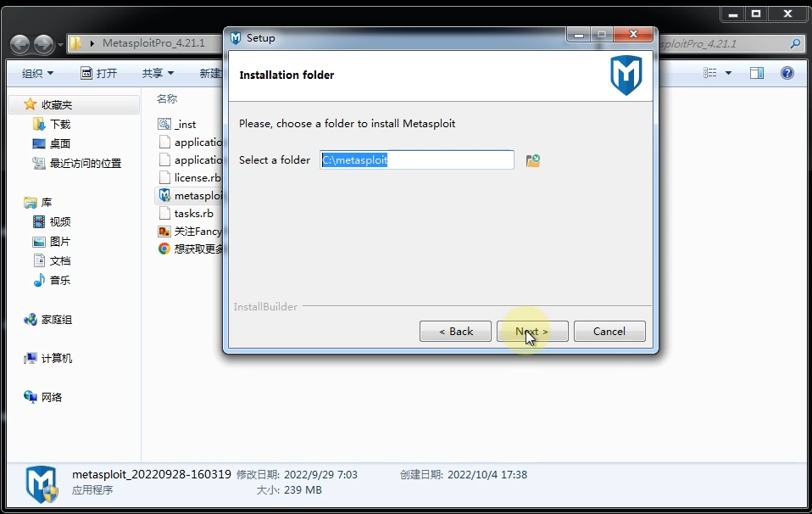Open recent locations dropdown arrow in Explorer
Viewport: 812px width, 514px height.
coord(60,45)
